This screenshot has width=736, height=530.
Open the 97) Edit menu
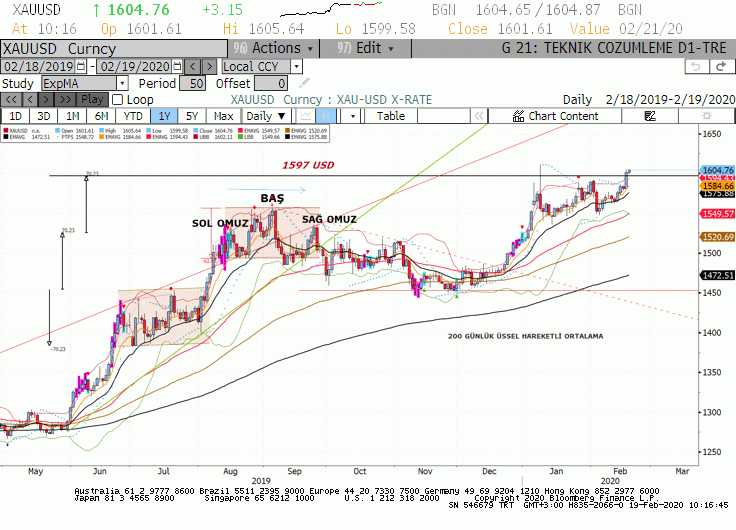coord(365,48)
